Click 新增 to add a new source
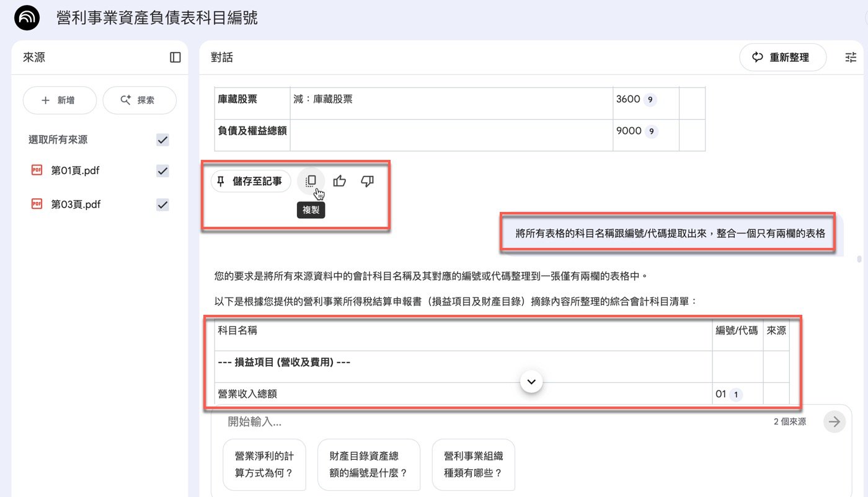The image size is (868, 497). coord(60,100)
